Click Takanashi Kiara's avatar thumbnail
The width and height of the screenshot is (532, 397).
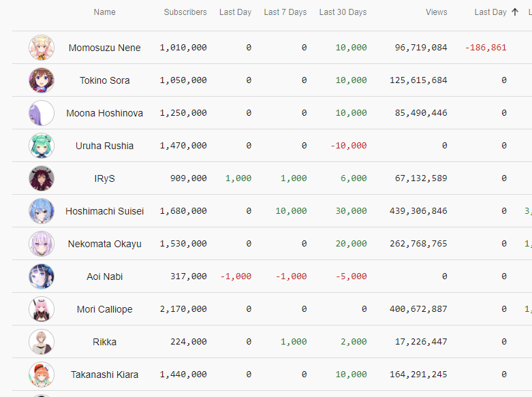coord(42,375)
